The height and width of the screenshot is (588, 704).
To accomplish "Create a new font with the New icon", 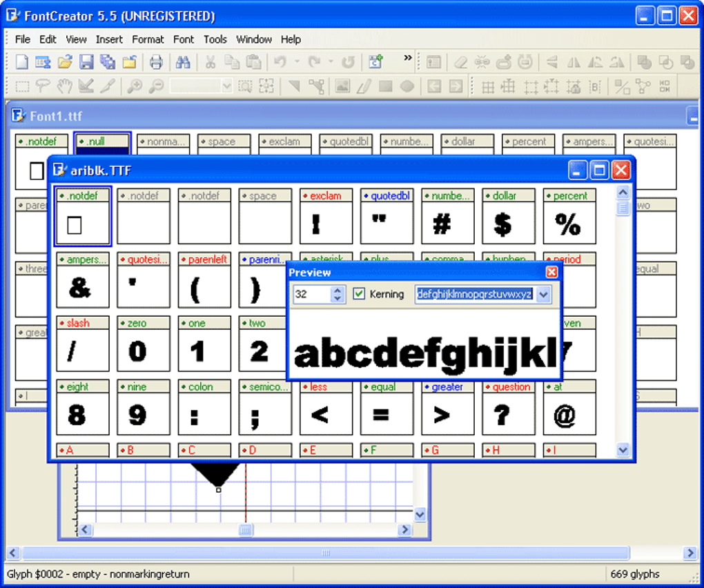I will coord(22,61).
